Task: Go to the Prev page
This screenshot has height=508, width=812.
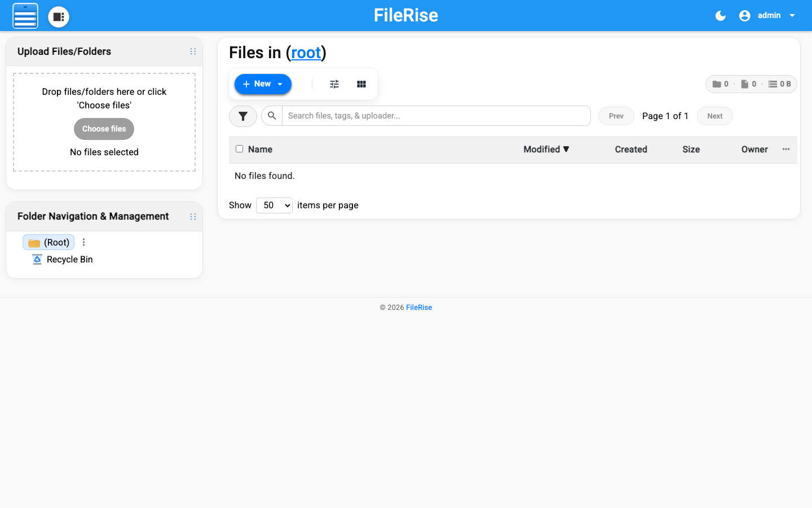Action: [x=616, y=116]
